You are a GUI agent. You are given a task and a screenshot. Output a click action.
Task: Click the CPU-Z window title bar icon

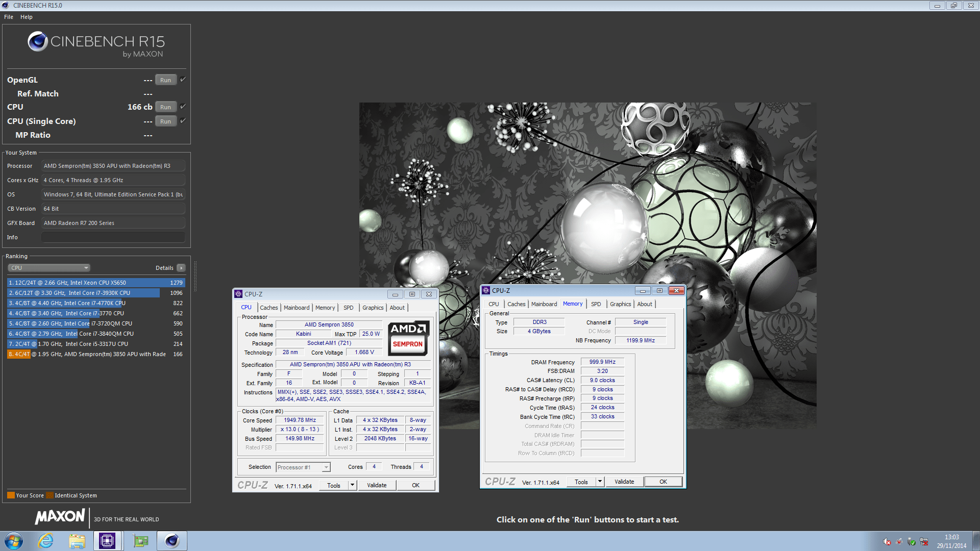click(x=238, y=294)
